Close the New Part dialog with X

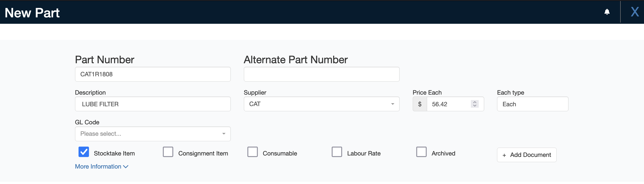(x=634, y=12)
